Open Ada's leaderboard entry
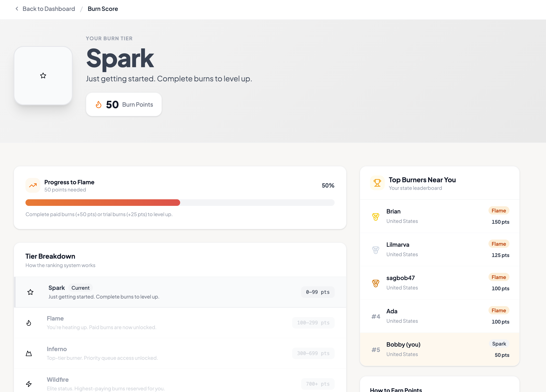 click(x=440, y=316)
